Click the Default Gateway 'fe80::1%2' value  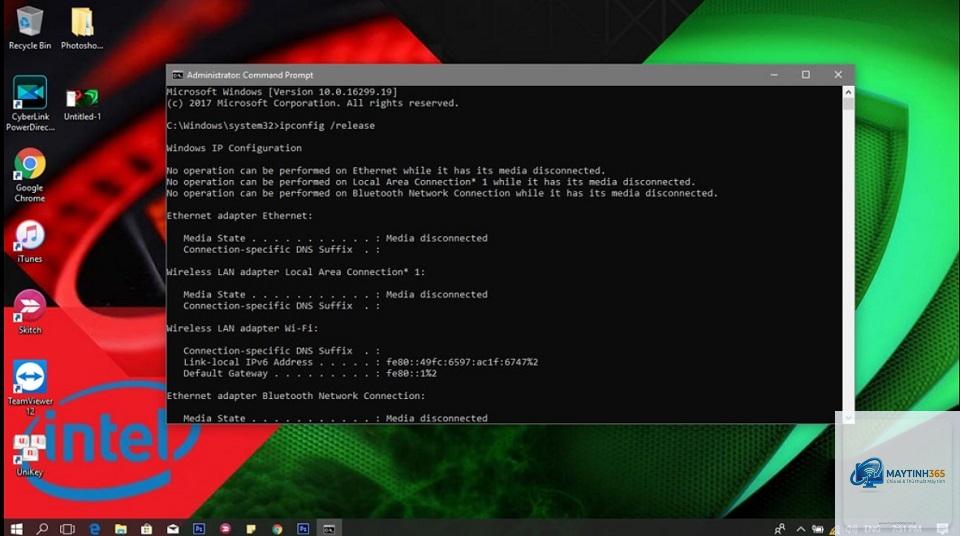[411, 373]
